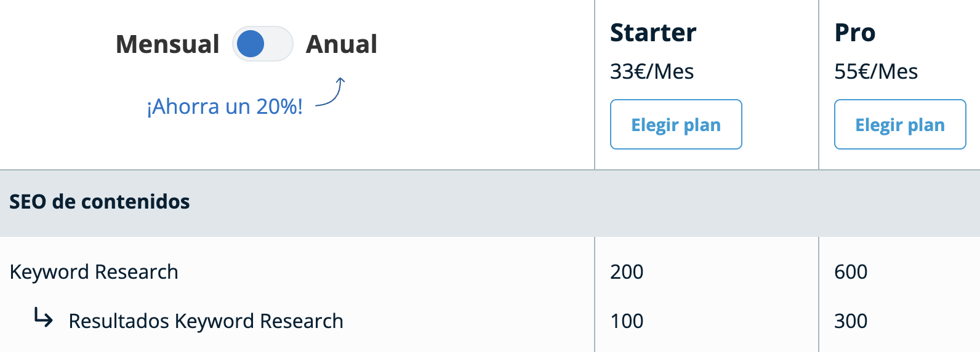This screenshot has height=352, width=980.
Task: Click the Starter Keyword Research value 200
Action: 627,271
